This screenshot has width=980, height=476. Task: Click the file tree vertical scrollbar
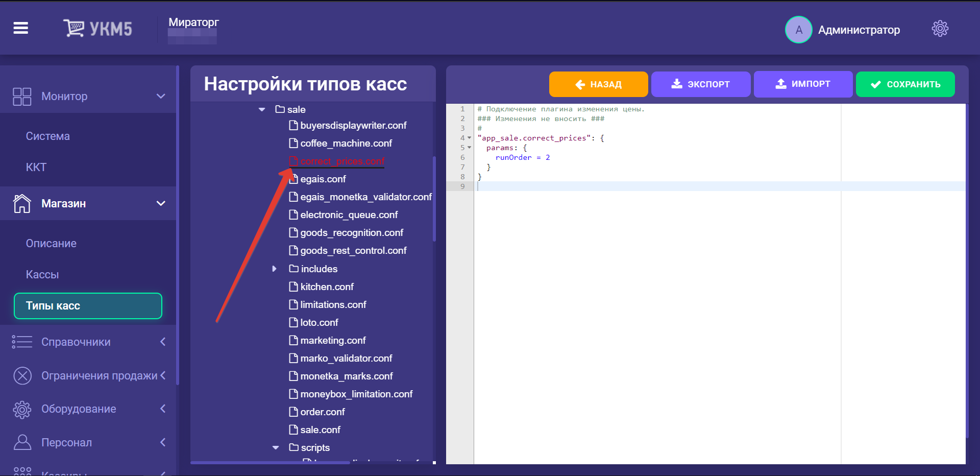click(434, 199)
